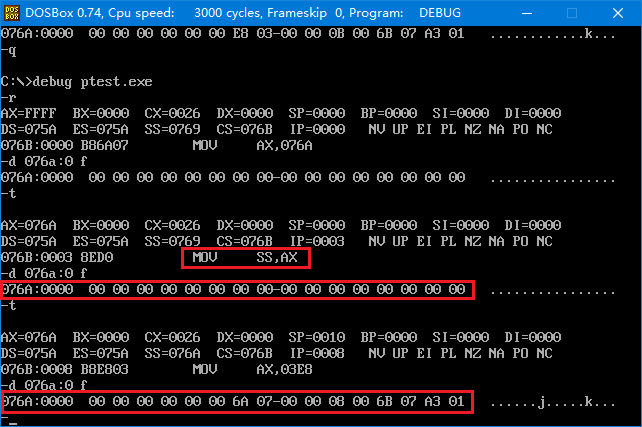The image size is (642, 427).
Task: Maximize the DOSBox window
Action: (572, 13)
